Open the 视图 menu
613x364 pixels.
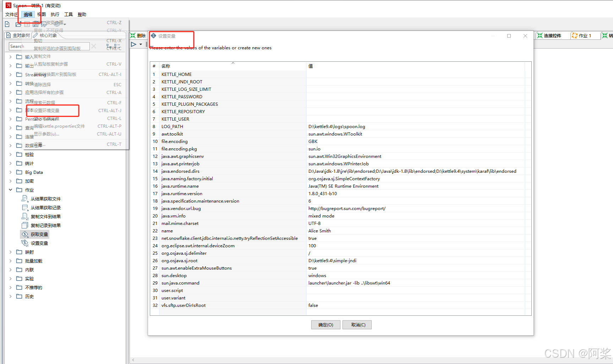coord(42,15)
